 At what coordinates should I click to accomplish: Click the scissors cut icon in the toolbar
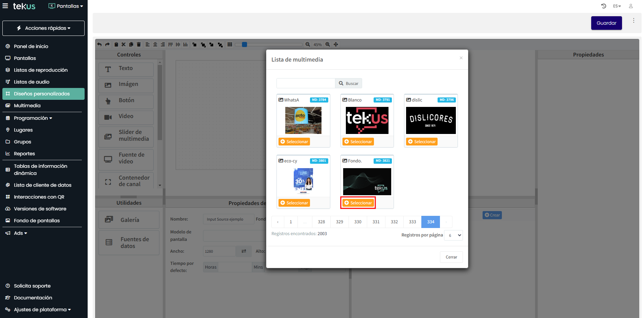[x=124, y=44]
